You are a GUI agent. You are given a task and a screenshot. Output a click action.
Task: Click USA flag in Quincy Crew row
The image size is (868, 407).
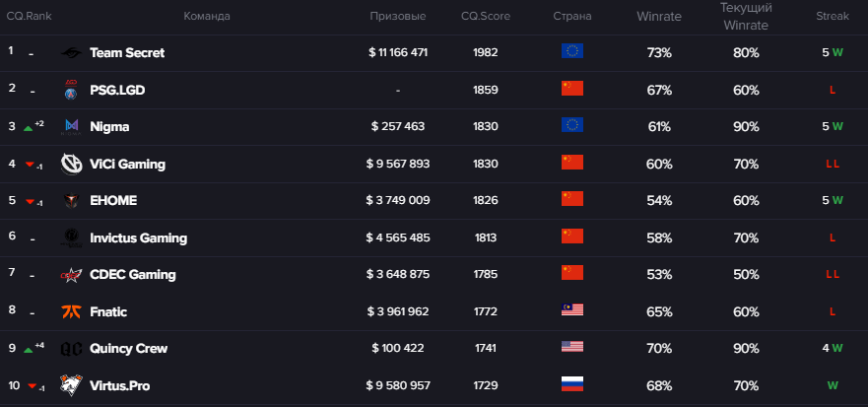coord(572,348)
